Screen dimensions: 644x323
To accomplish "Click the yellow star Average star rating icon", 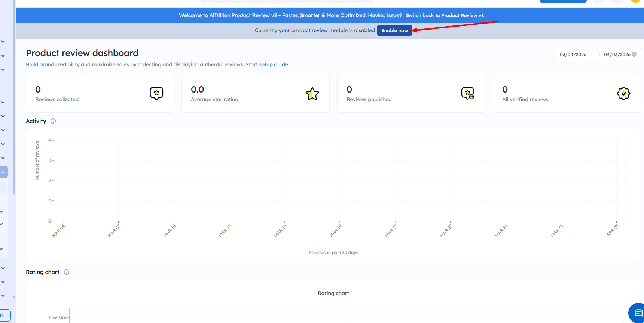I will 312,94.
